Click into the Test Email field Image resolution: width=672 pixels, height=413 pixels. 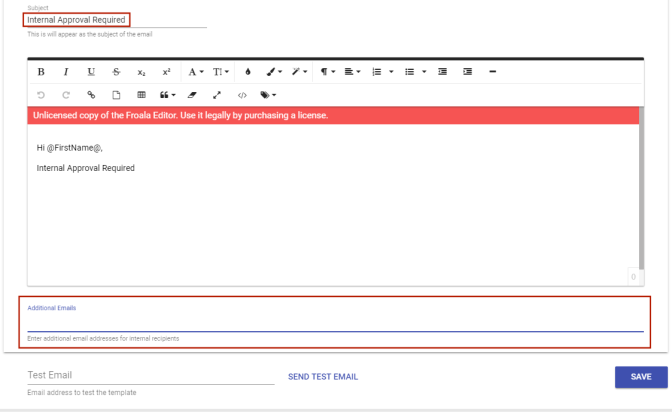(x=150, y=376)
